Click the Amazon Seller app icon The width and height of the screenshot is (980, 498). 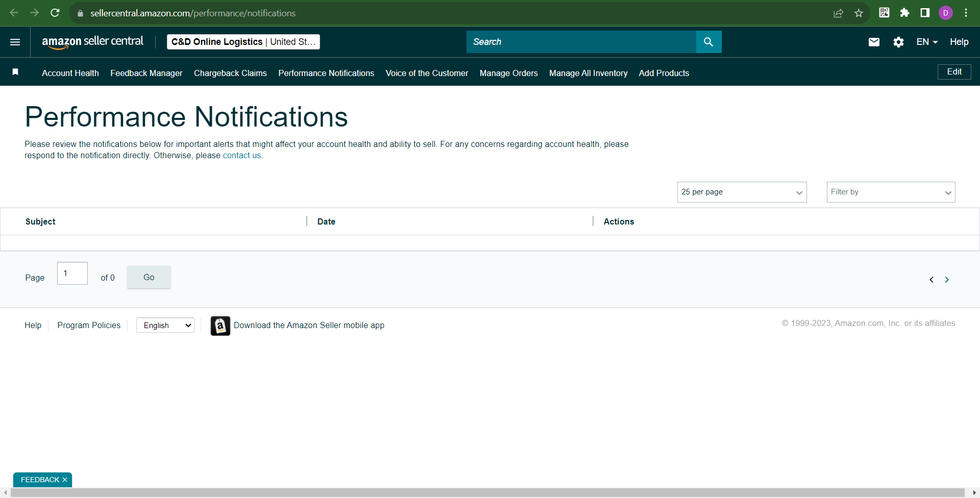[x=220, y=326]
